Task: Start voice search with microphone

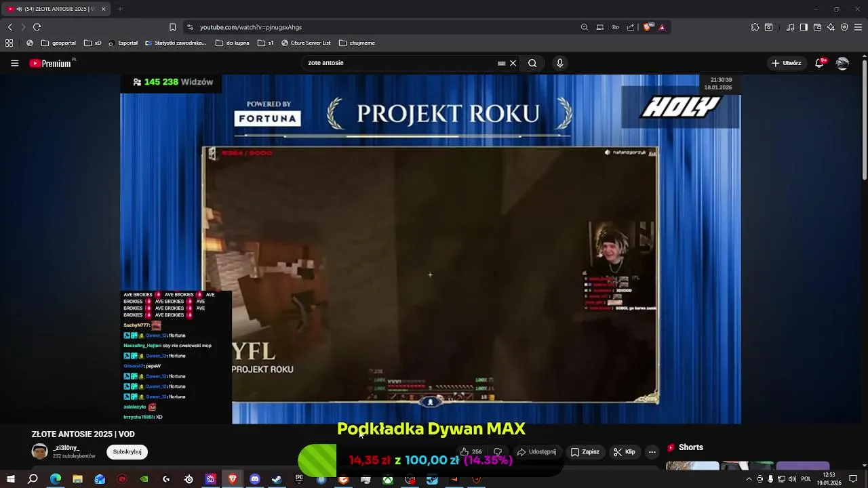Action: (x=559, y=63)
